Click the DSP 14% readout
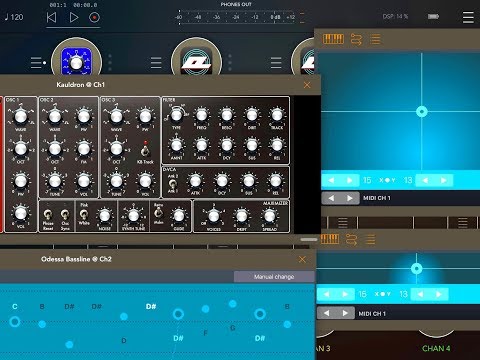The height and width of the screenshot is (360, 480). [395, 16]
